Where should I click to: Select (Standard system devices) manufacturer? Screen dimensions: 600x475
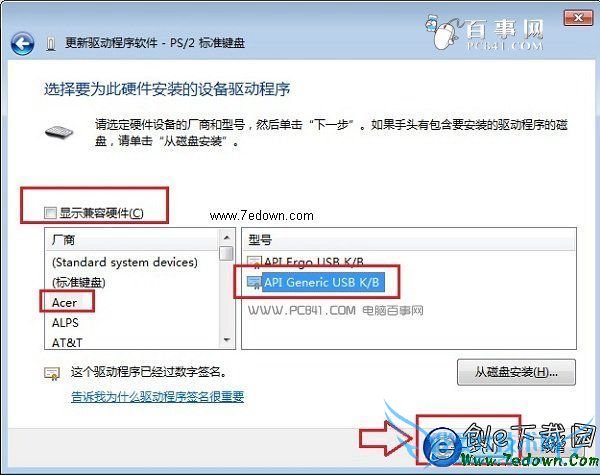tap(125, 263)
